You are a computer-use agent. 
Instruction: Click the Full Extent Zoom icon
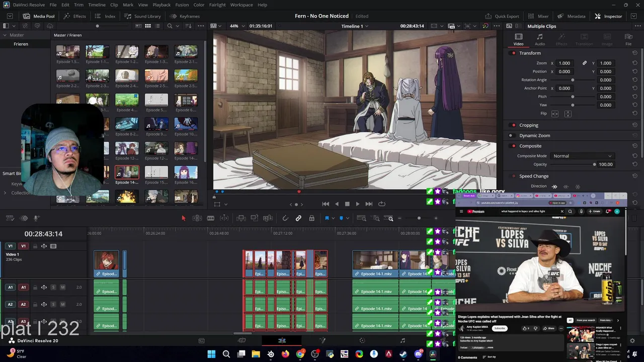tap(361, 218)
